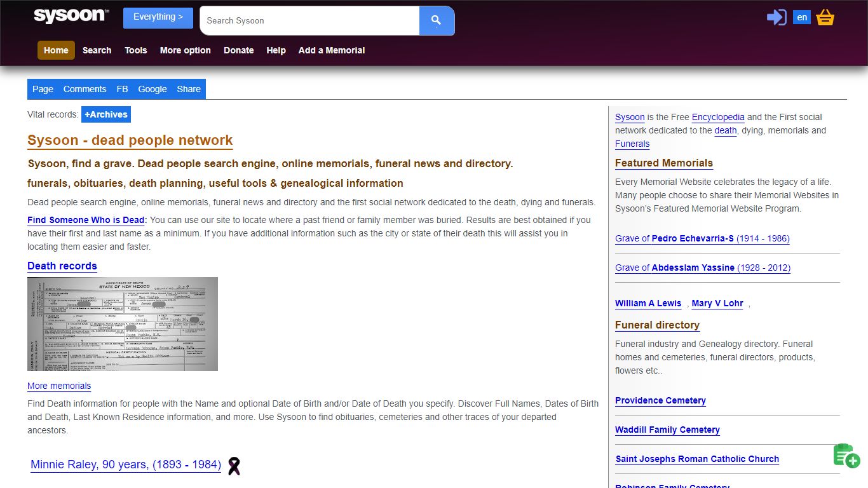
Task: Open the Waddill Family Cemetery link
Action: tap(667, 430)
